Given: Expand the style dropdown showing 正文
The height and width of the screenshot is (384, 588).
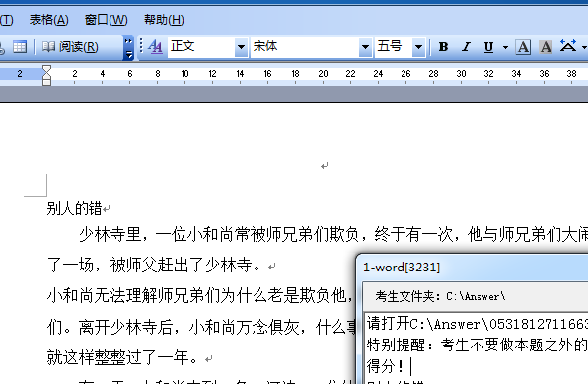Looking at the screenshot, I should pos(241,47).
